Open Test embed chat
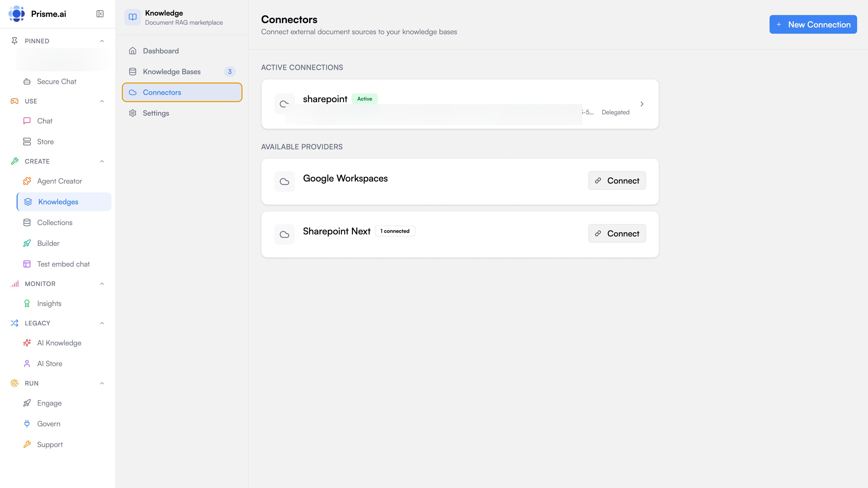This screenshot has height=488, width=868. tap(64, 264)
